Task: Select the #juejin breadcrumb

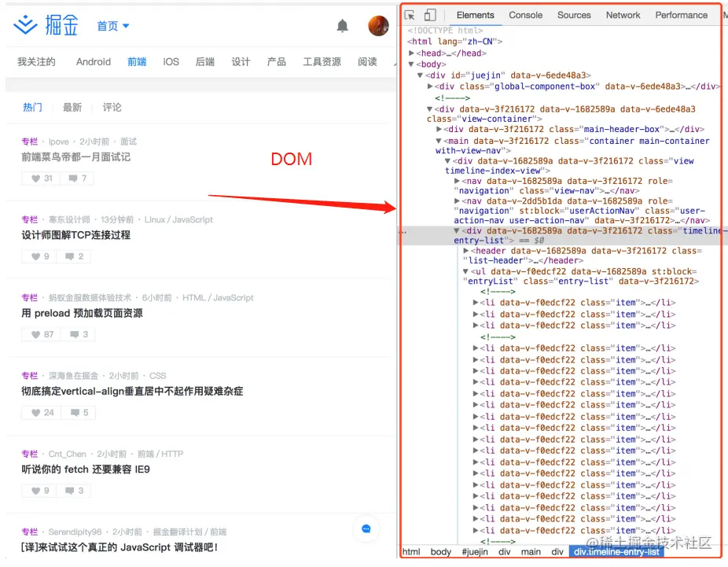Action: 475,552
